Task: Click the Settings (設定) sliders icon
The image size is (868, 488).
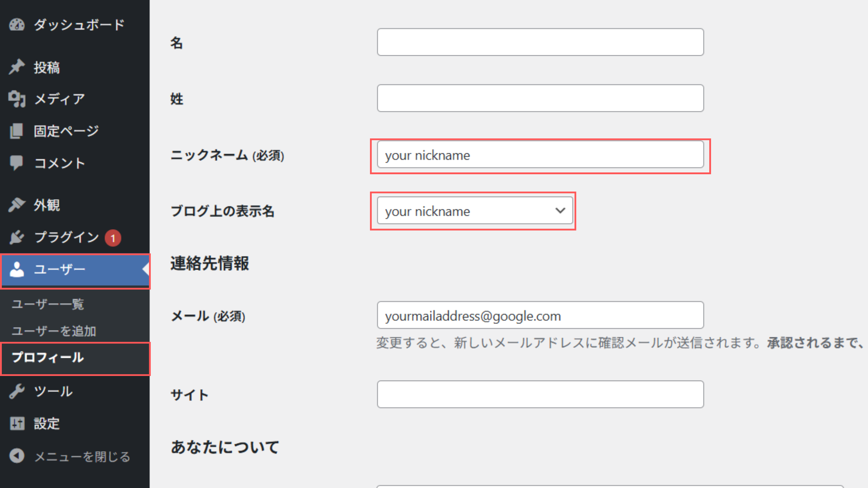Action: coord(17,423)
